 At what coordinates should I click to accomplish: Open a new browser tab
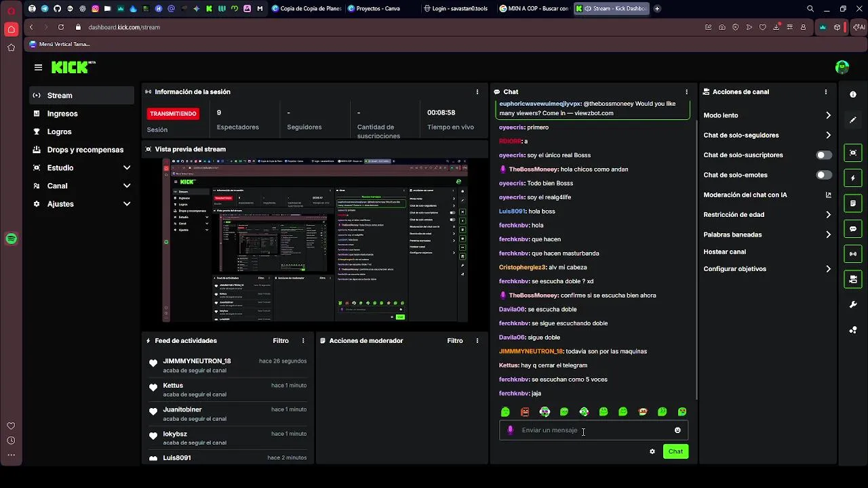657,9
